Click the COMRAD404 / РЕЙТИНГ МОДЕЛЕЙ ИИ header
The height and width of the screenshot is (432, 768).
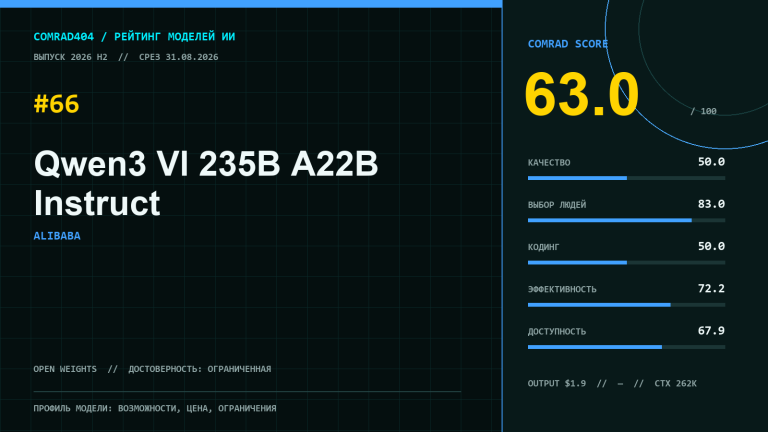134,37
